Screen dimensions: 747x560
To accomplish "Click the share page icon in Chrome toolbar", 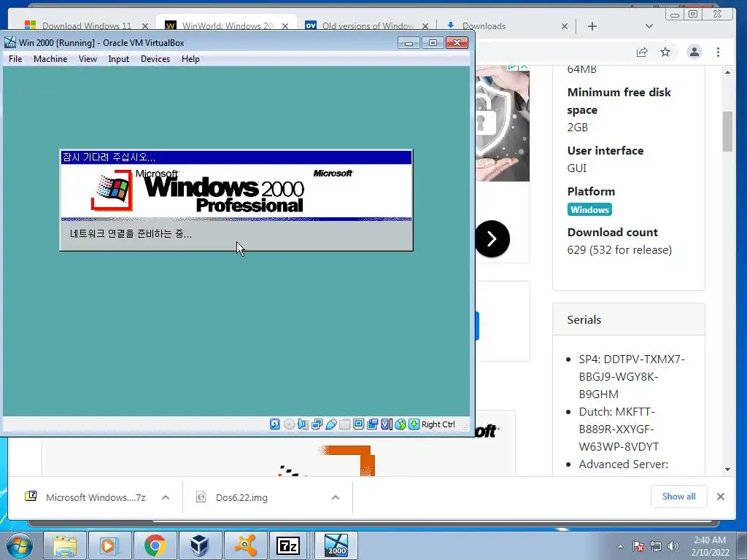I will point(642,52).
